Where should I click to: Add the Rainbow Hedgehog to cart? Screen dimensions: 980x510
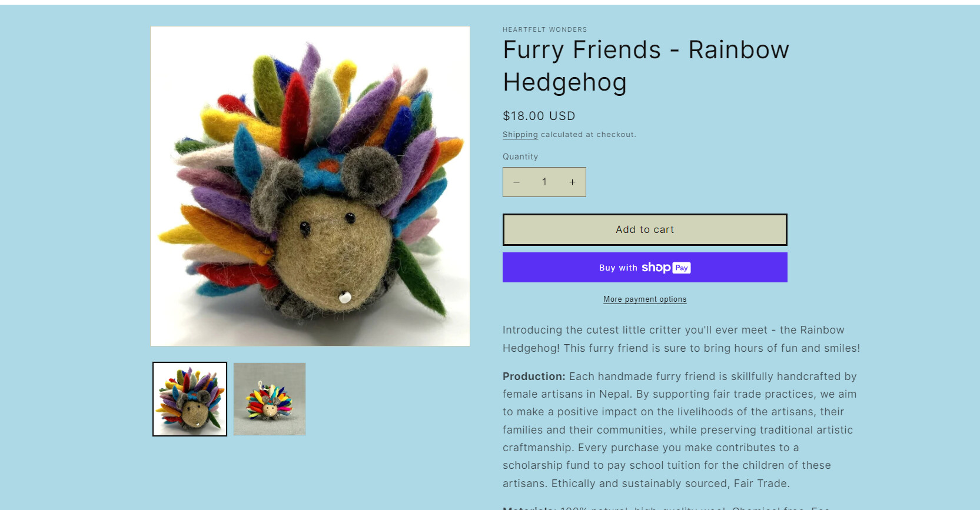point(645,229)
